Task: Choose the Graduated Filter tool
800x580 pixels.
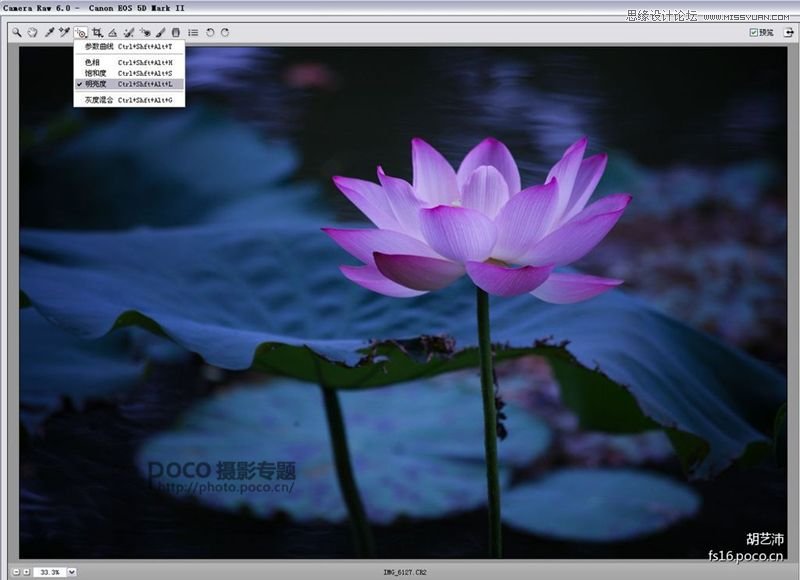Action: (176, 32)
